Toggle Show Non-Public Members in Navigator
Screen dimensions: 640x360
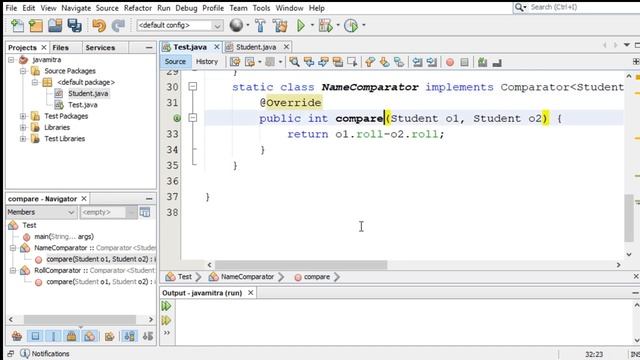coord(71,336)
